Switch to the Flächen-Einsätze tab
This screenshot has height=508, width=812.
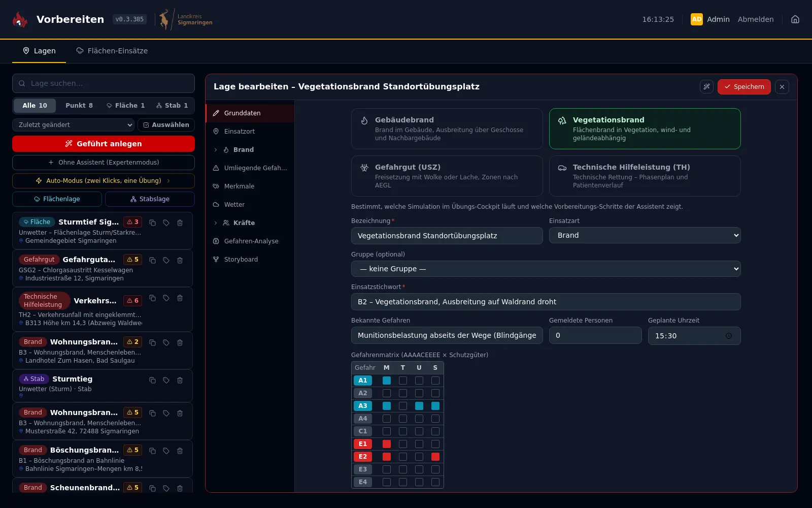pyautogui.click(x=112, y=51)
